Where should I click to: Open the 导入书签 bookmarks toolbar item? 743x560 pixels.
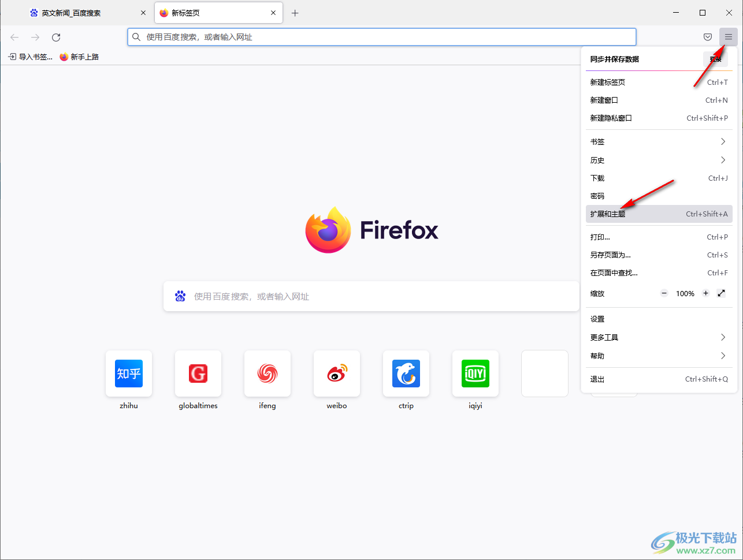click(x=31, y=57)
